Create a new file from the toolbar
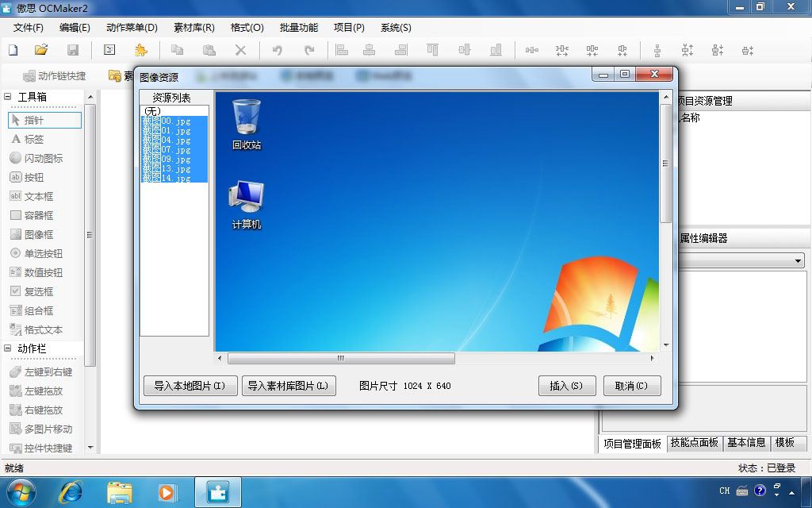 13,50
